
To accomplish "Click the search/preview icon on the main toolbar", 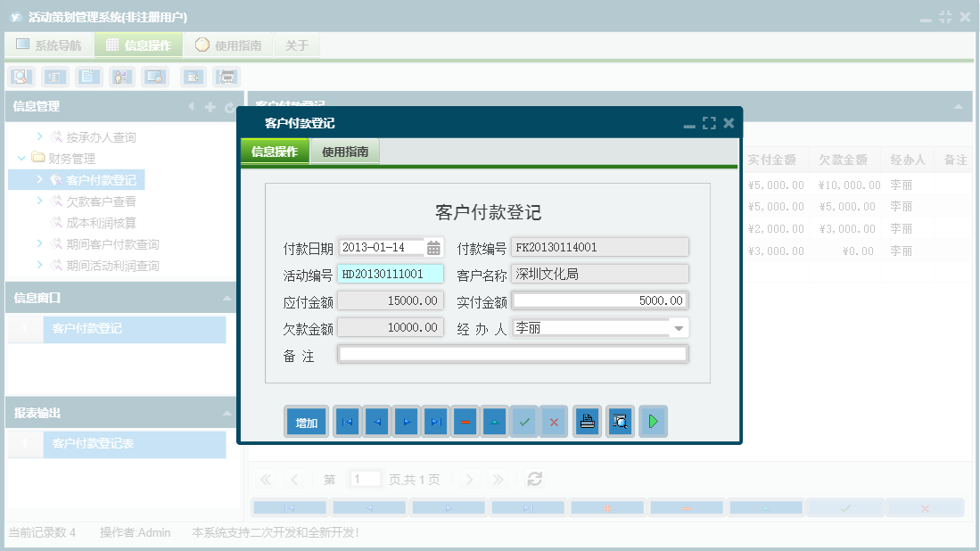I will pyautogui.click(x=20, y=77).
